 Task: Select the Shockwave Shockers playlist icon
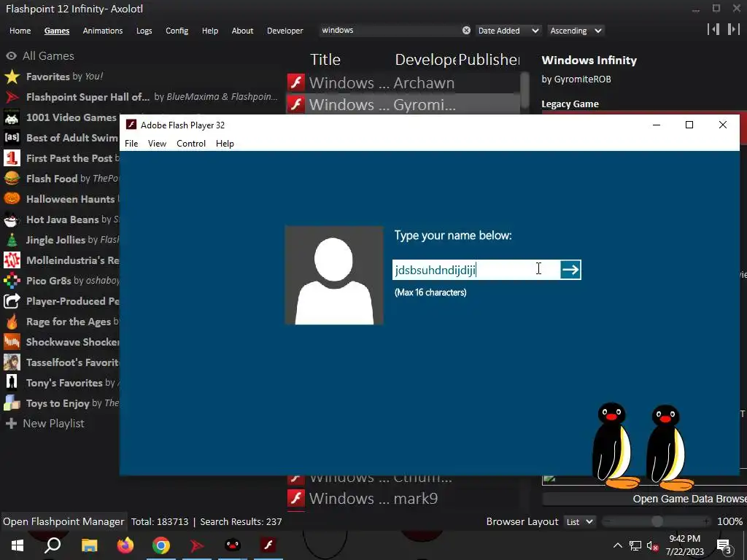[x=12, y=342]
